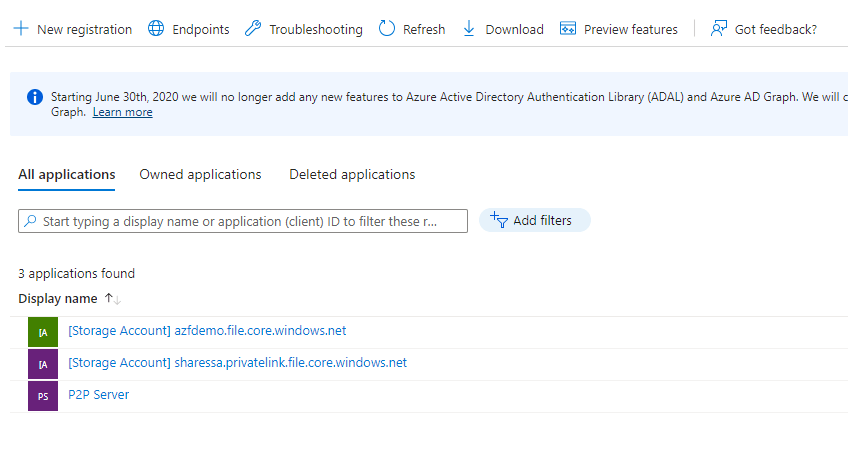Click green azfdemo application avatar icon
The width and height of the screenshot is (848, 452).
coord(43,333)
